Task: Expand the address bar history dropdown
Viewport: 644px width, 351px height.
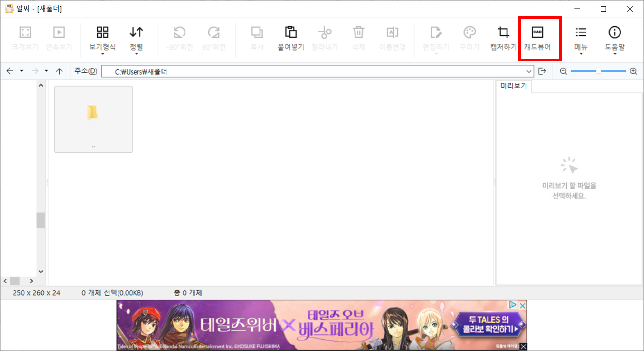Action: [x=529, y=71]
